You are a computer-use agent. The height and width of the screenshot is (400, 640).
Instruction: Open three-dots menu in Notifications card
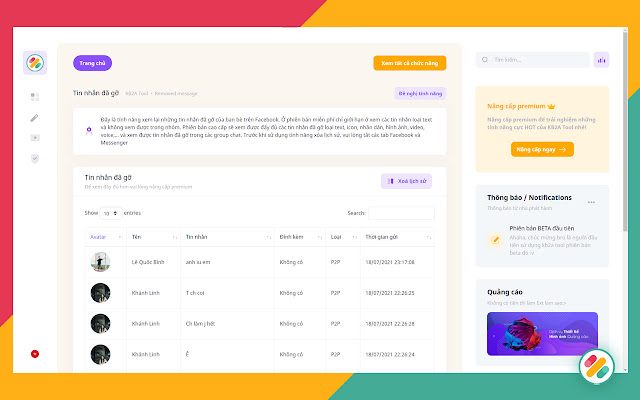[x=591, y=202]
